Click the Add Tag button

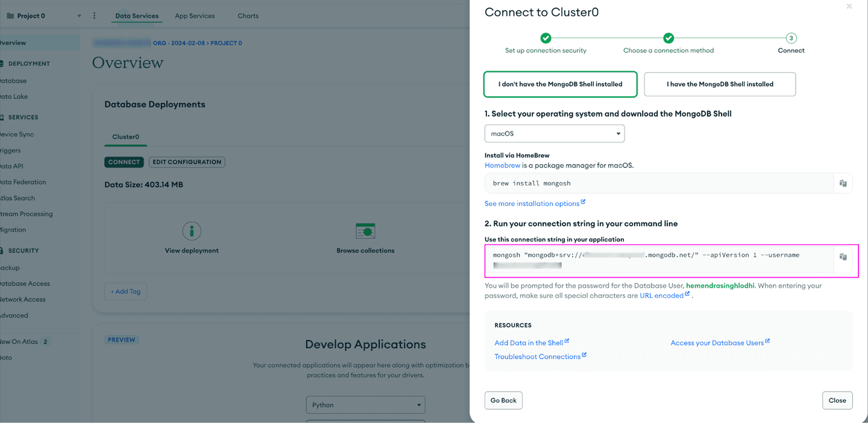[x=125, y=292]
